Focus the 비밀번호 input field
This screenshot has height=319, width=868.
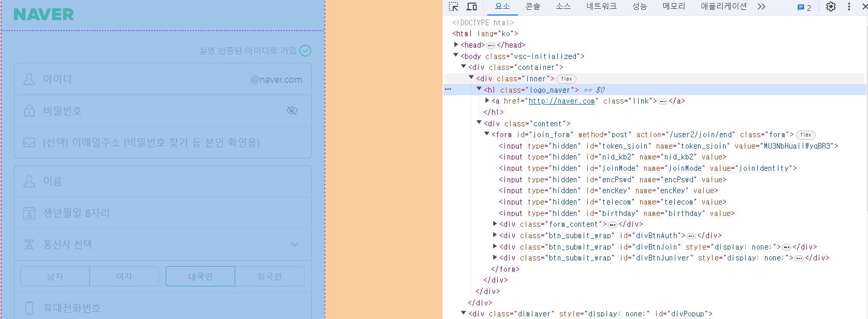tap(163, 111)
